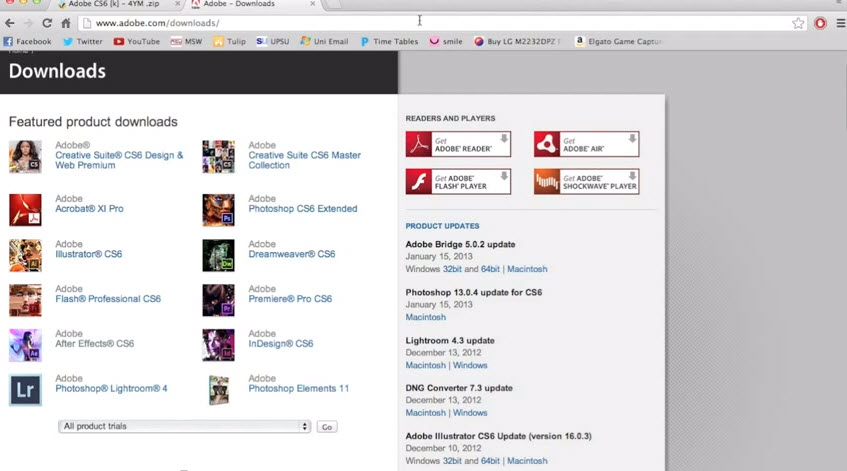The width and height of the screenshot is (847, 471).
Task: Click the Creative Suite CS6 Design thumbnail
Action: (x=25, y=157)
